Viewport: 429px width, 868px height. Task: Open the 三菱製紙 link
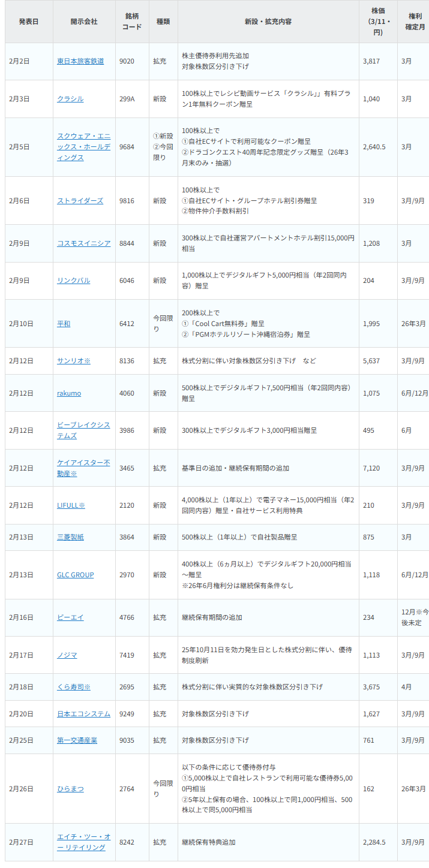[x=70, y=537]
